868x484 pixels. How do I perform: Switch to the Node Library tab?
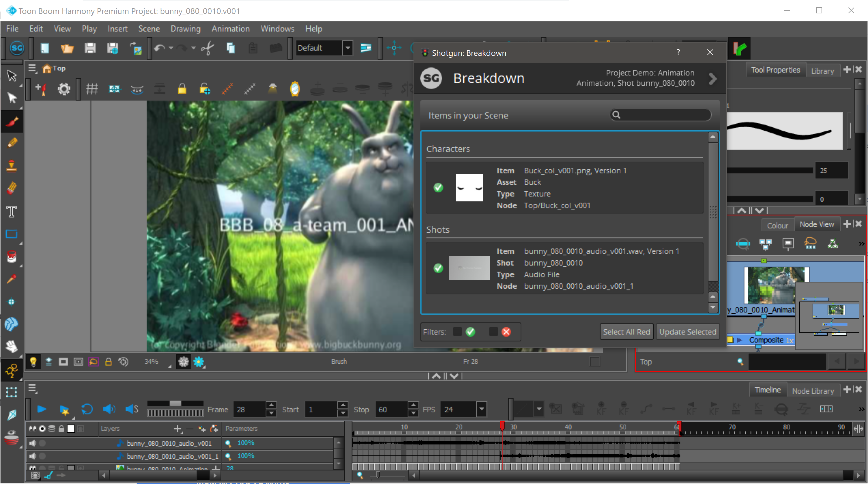tap(813, 391)
